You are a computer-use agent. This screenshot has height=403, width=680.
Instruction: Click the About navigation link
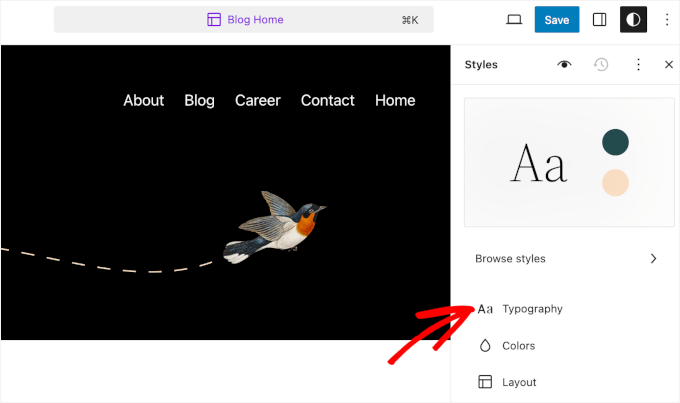coord(143,100)
